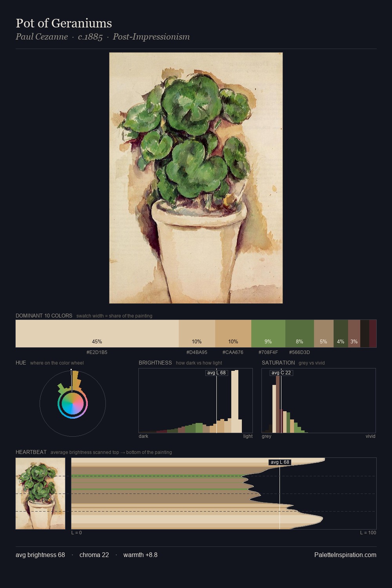Click the Pot of Geraniums title

(x=64, y=23)
